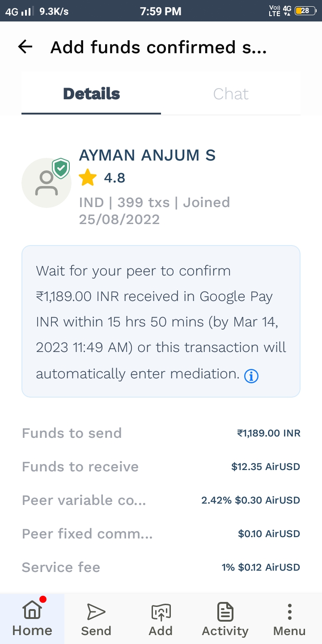
Task: Open the three-dot Menu icon
Action: tap(289, 612)
